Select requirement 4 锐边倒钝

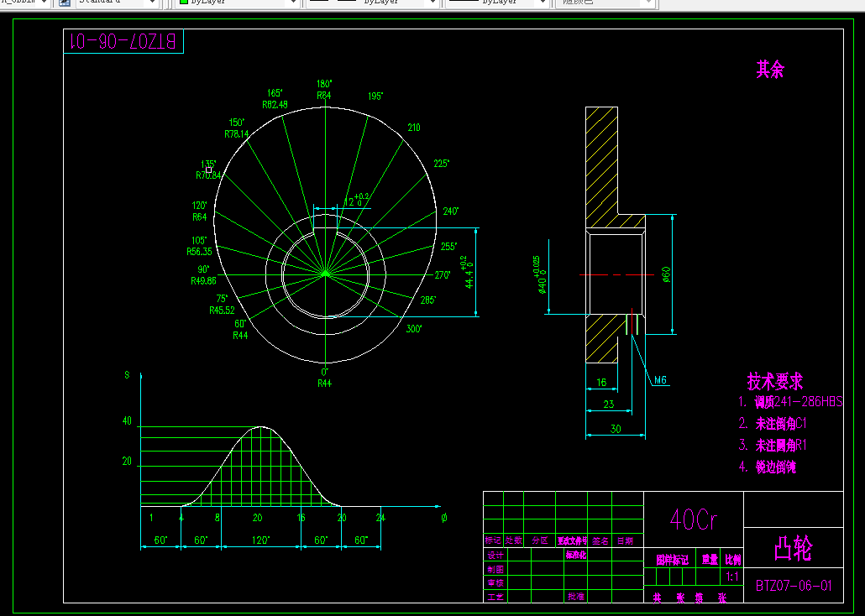click(768, 467)
